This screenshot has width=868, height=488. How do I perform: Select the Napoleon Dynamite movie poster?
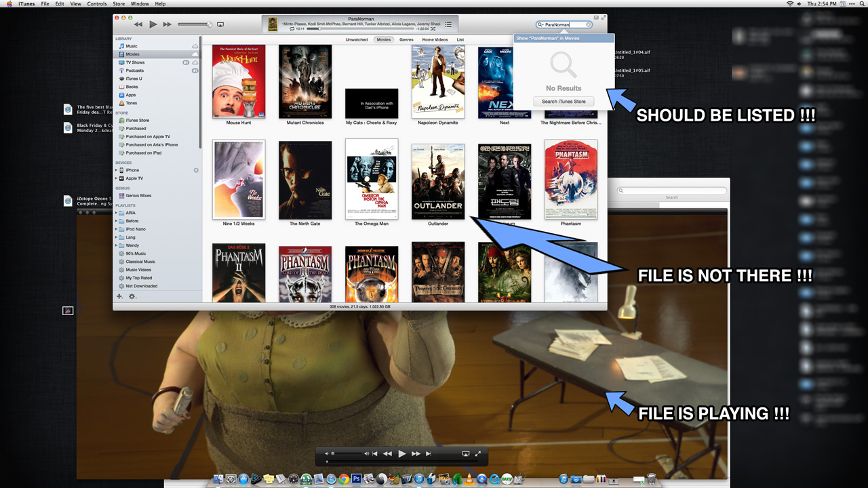pos(438,82)
